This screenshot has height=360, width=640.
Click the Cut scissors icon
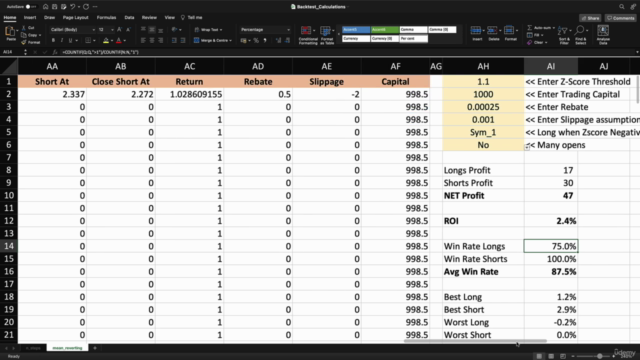pyautogui.click(x=24, y=28)
